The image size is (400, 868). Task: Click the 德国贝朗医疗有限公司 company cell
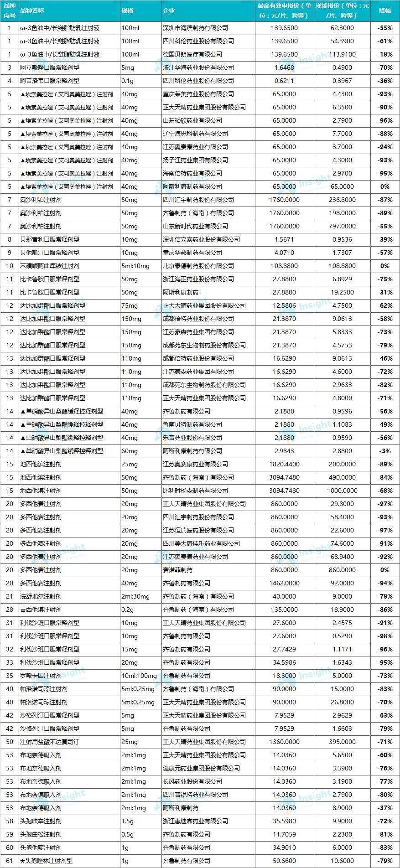coord(192,54)
